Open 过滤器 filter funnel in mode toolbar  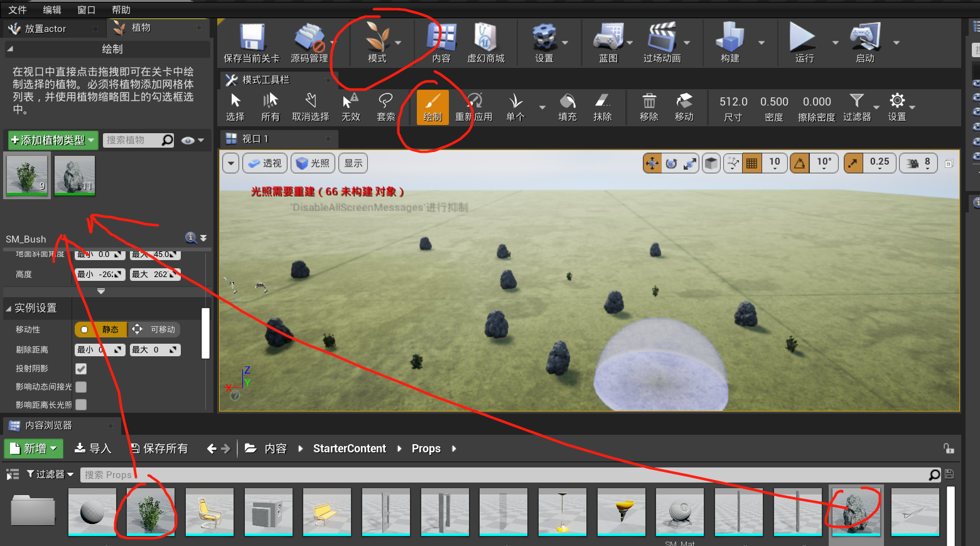(x=857, y=107)
